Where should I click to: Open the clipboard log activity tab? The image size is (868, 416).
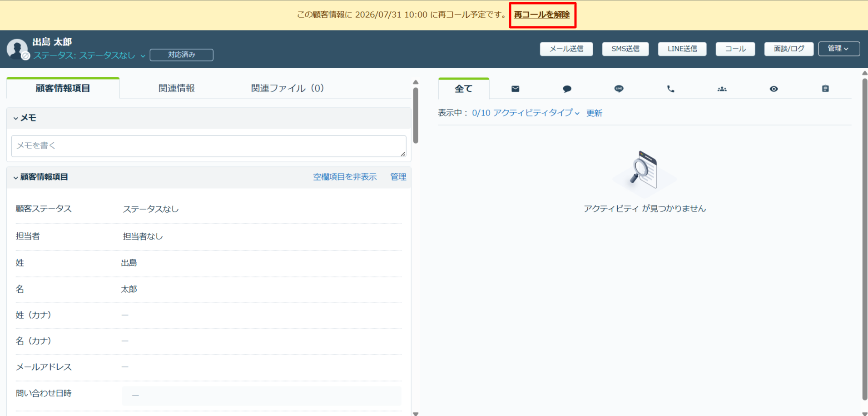[825, 89]
